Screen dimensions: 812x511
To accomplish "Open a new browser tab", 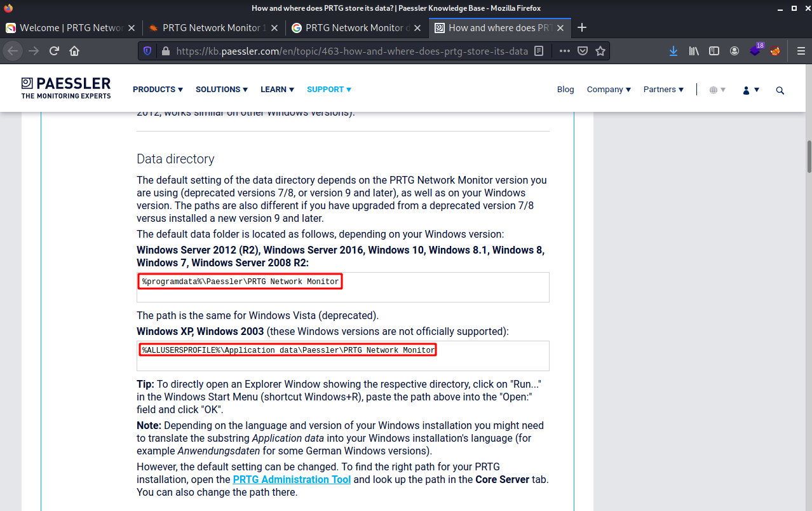I will (x=581, y=27).
